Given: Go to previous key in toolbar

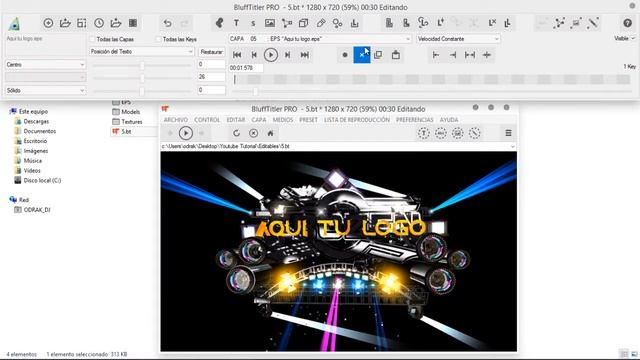Looking at the screenshot, I should tap(254, 55).
